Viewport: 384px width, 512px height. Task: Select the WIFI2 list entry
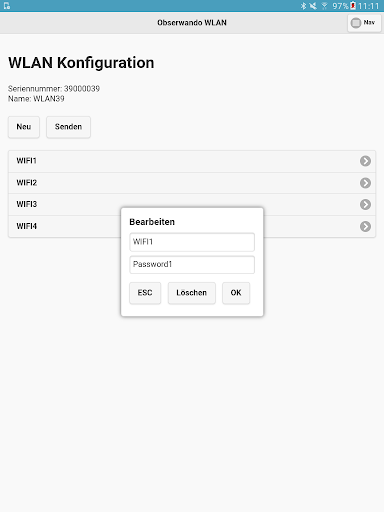(x=192, y=183)
